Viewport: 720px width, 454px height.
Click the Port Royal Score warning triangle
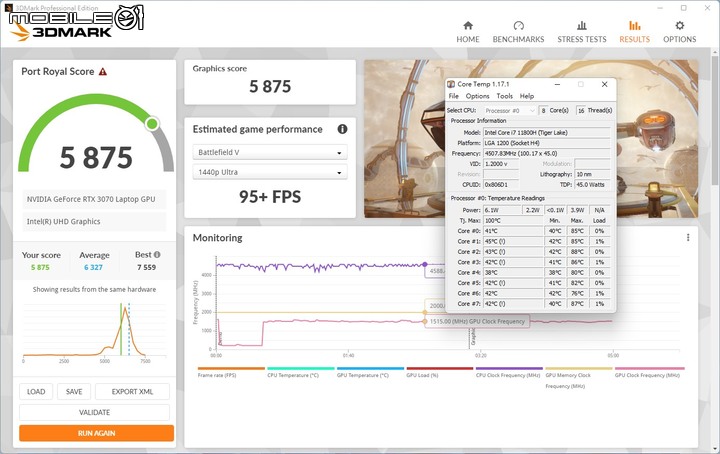103,72
